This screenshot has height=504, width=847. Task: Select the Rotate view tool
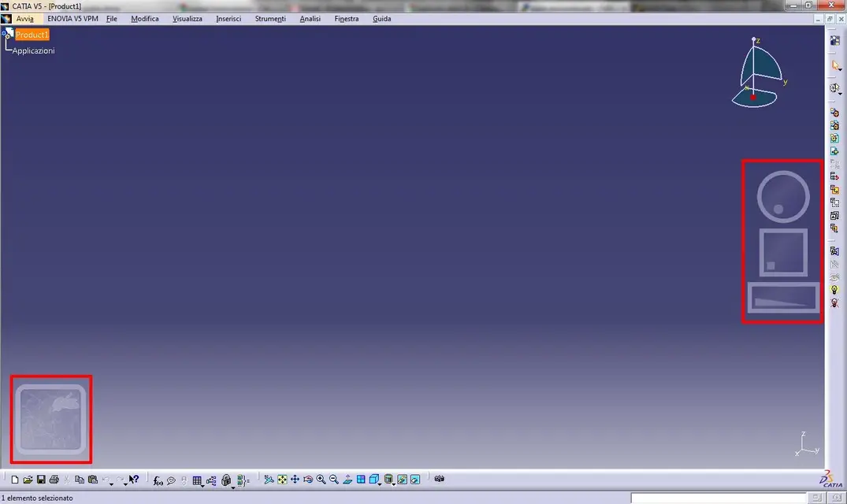point(308,479)
